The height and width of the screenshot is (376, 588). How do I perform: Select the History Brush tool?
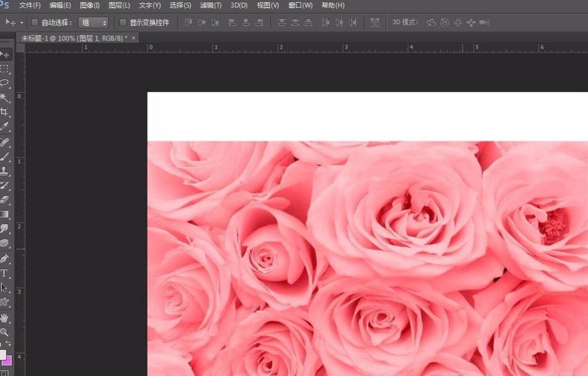pyautogui.click(x=4, y=185)
